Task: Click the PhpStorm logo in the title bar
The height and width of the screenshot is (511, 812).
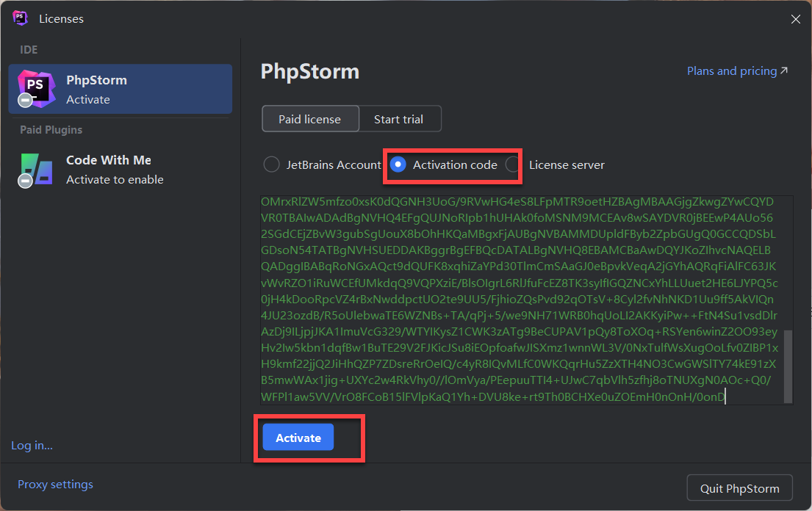Action: [20, 18]
